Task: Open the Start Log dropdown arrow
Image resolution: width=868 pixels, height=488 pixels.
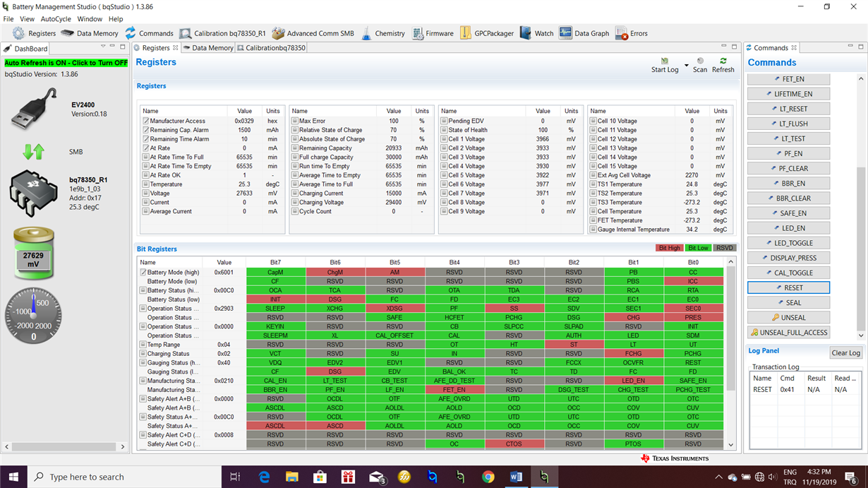Action: coord(687,66)
